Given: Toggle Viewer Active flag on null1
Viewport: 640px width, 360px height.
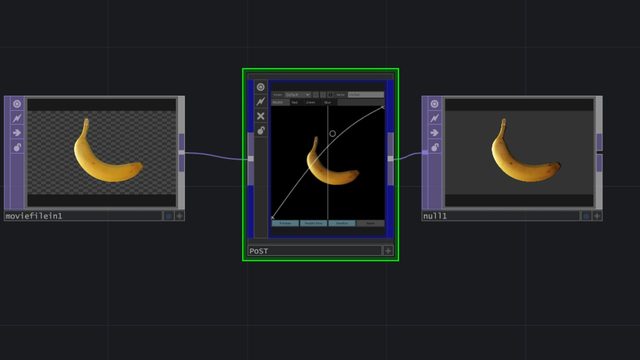Looking at the screenshot, I should 434,104.
